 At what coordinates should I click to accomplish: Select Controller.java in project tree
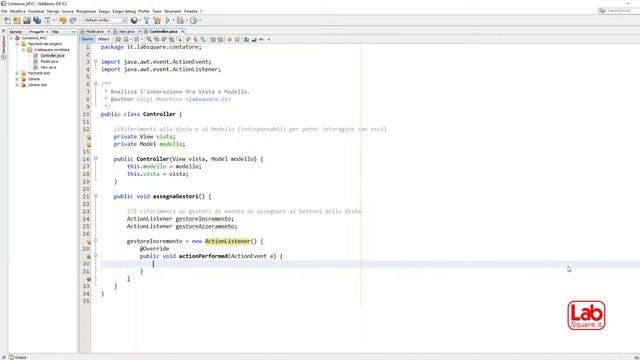pos(52,56)
